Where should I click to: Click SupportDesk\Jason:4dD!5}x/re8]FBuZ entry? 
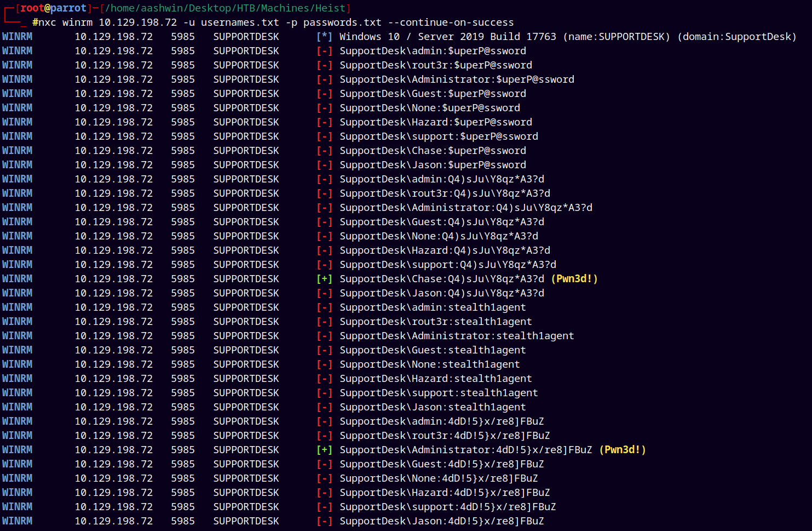[x=442, y=521]
